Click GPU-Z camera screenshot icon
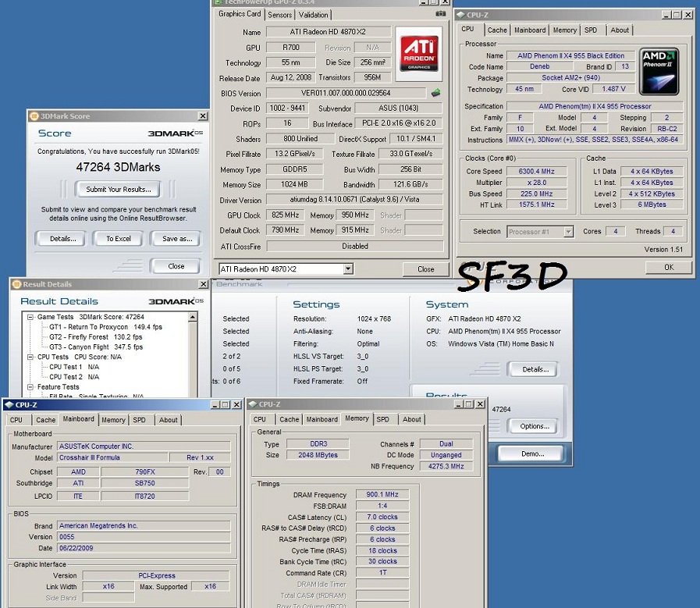The height and width of the screenshot is (608, 700). pyautogui.click(x=440, y=14)
